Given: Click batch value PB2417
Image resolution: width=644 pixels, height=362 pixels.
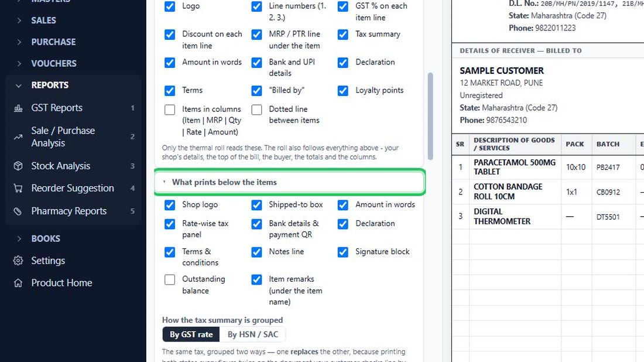Looking at the screenshot, I should [608, 168].
